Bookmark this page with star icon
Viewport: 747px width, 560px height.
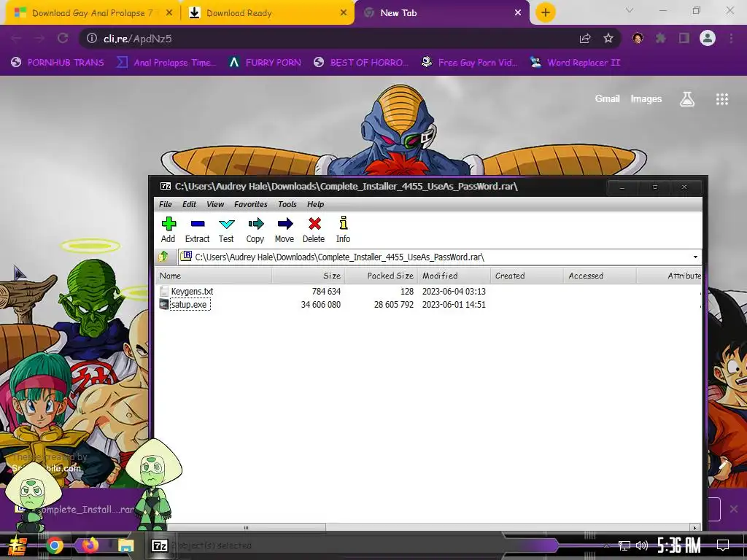point(608,39)
